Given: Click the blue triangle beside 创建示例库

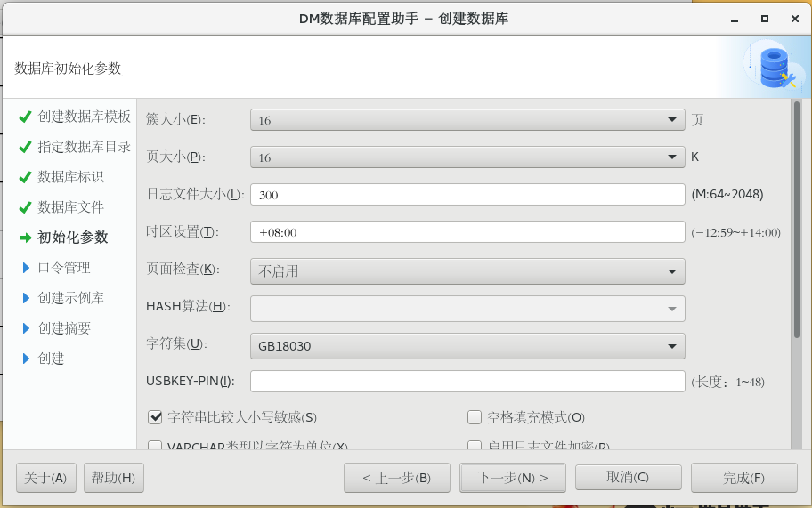Looking at the screenshot, I should (27, 298).
